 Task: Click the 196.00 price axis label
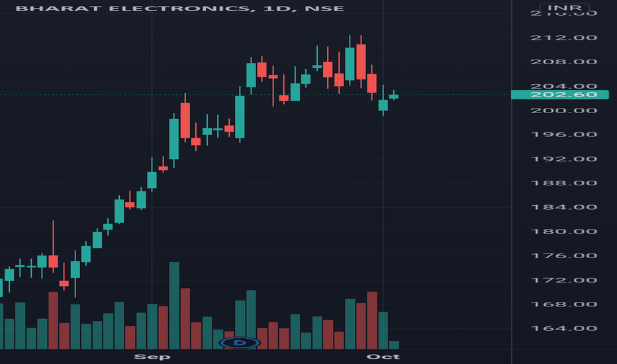tap(564, 134)
